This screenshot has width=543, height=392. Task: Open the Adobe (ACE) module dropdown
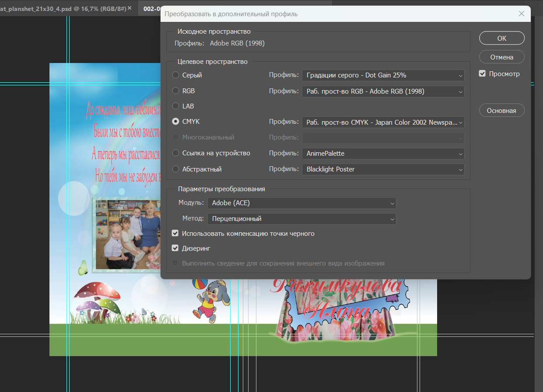click(x=301, y=203)
